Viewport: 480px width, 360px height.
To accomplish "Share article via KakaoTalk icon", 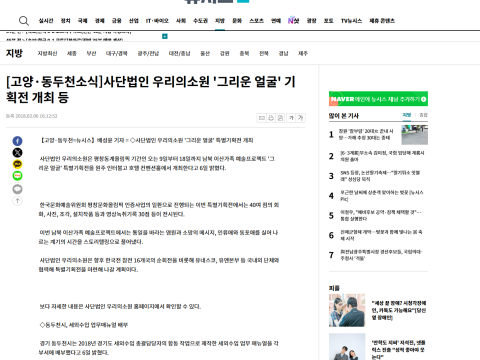I will pyautogui.click(x=17, y=164).
